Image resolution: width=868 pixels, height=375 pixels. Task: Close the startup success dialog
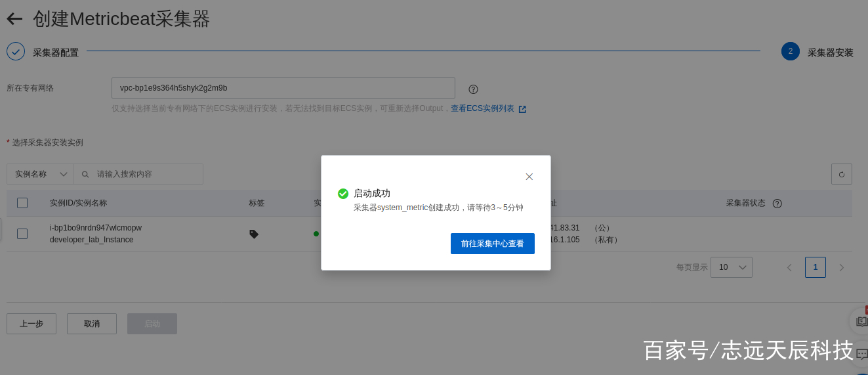coord(529,177)
